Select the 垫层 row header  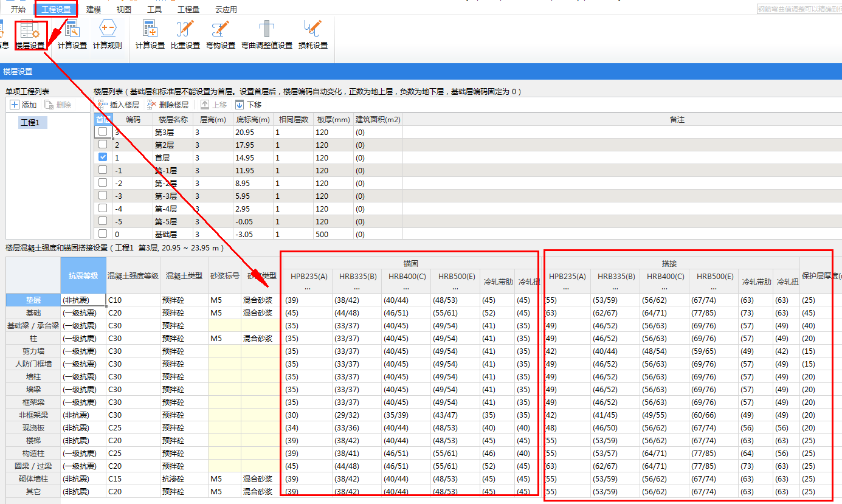tap(33, 300)
